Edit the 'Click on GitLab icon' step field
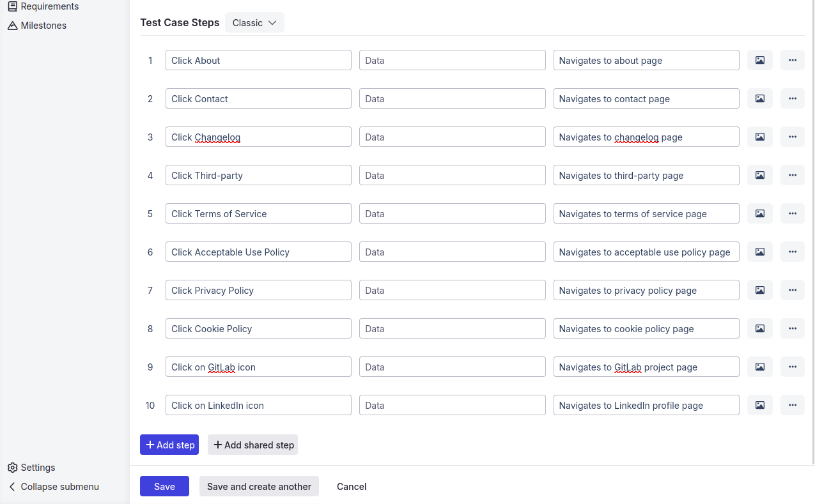The width and height of the screenshot is (815, 504). click(258, 367)
